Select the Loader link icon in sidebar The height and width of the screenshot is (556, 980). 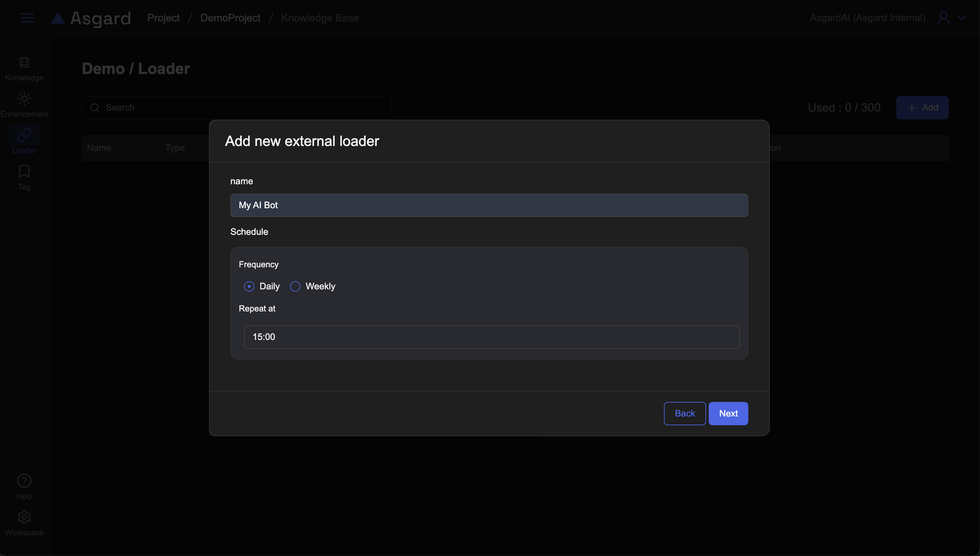[24, 135]
